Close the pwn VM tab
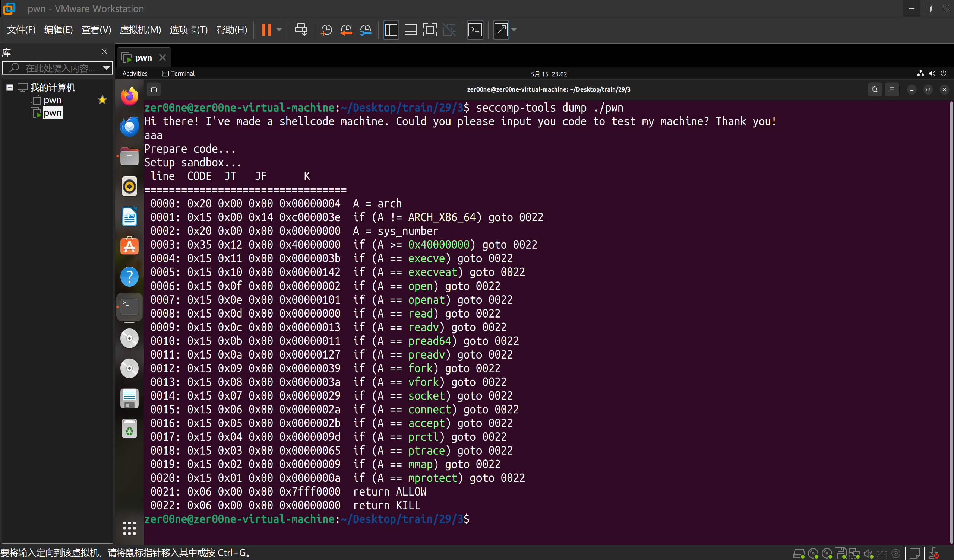The height and width of the screenshot is (560, 954). tap(163, 57)
